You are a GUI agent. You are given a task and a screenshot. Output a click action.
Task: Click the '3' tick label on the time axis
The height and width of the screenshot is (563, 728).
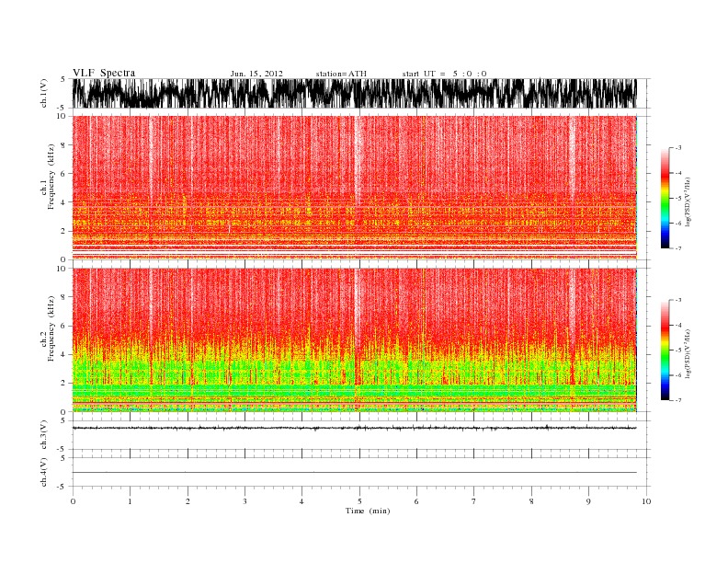pyautogui.click(x=245, y=501)
